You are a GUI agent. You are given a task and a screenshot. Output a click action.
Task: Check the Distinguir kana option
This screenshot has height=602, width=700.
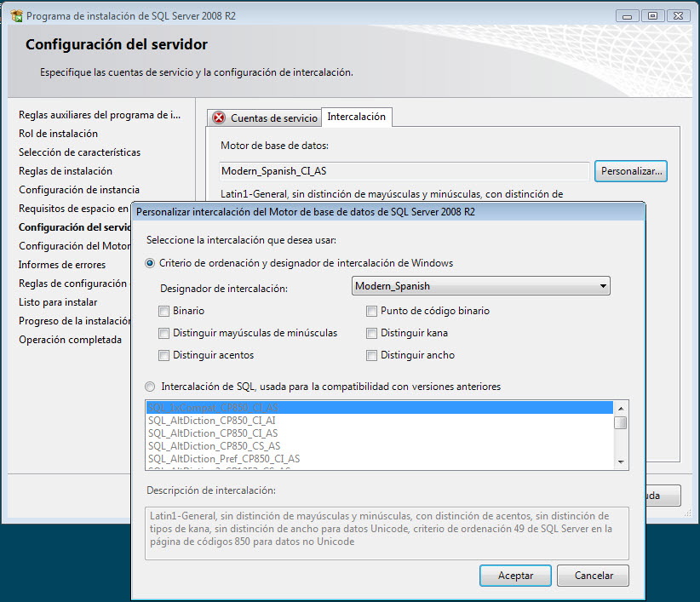click(x=371, y=333)
